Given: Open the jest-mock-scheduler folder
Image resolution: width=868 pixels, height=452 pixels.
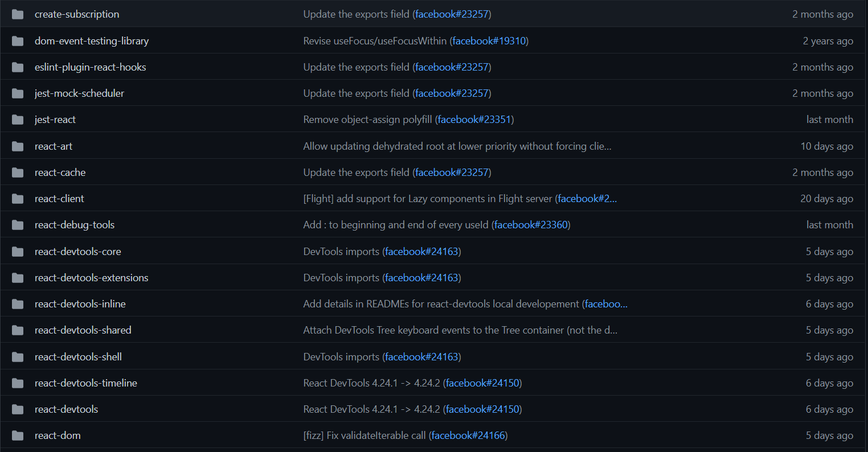Looking at the screenshot, I should tap(79, 93).
